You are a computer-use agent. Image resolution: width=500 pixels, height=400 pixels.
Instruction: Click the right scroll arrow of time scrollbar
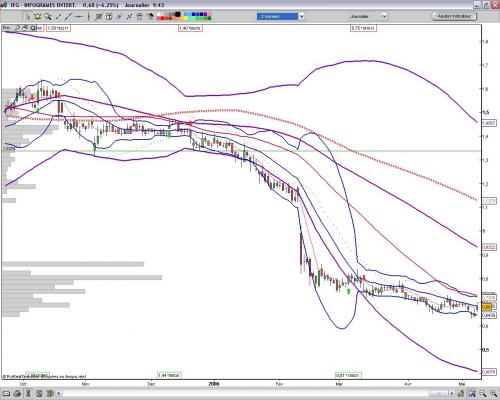pyautogui.click(x=452, y=393)
